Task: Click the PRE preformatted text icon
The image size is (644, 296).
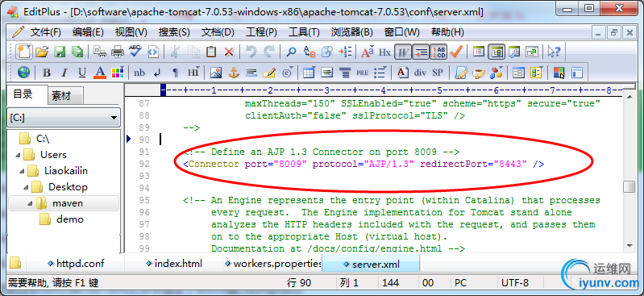Action: (362, 73)
